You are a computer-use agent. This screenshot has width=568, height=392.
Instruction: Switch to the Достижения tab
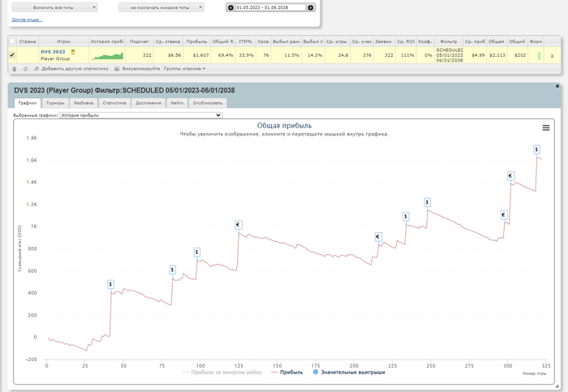click(148, 103)
